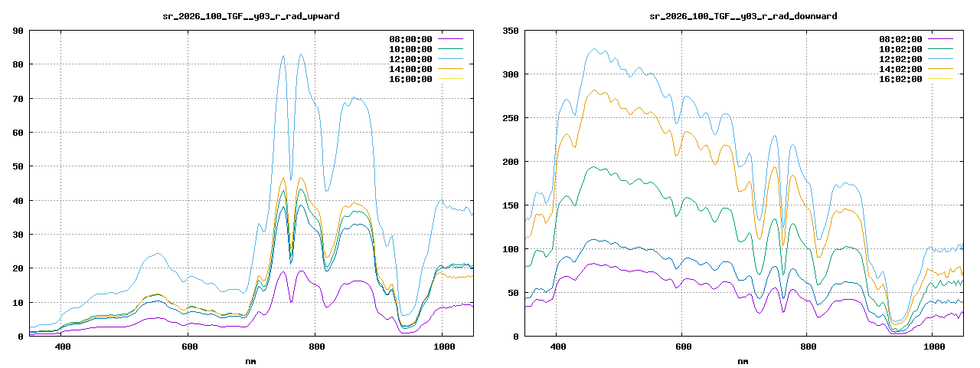Click the green line sample beside 10:00:00
The height and width of the screenshot is (368, 980).
[x=451, y=49]
